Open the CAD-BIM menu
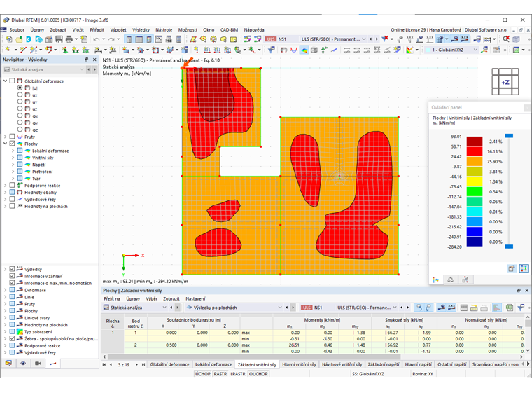Image resolution: width=532 pixels, height=393 pixels. click(230, 30)
